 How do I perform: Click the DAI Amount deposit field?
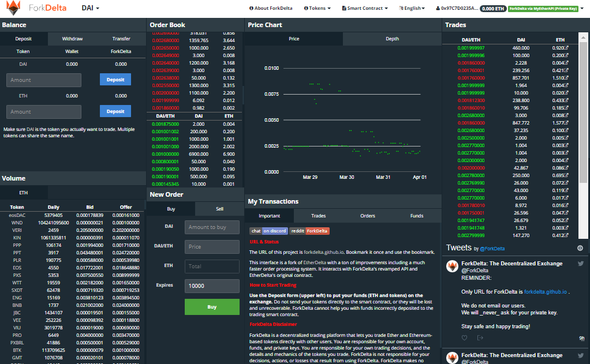click(x=44, y=80)
